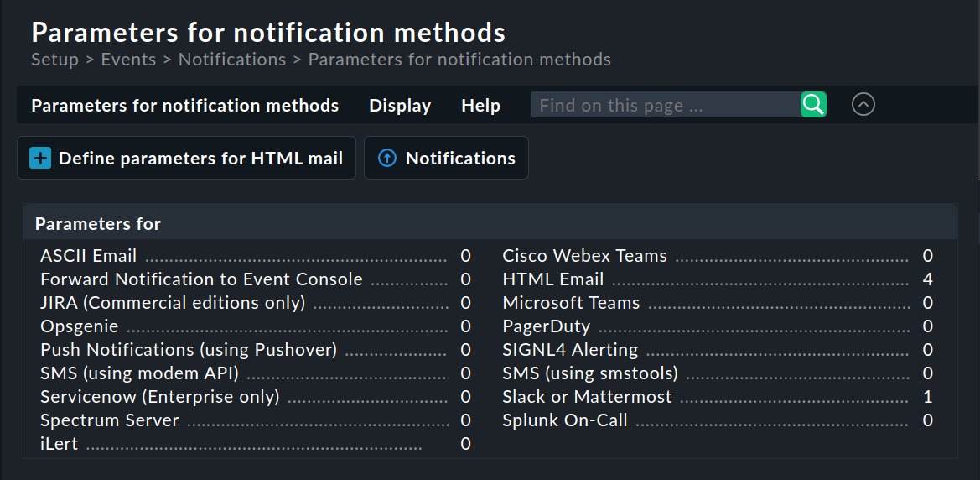This screenshot has width=980, height=480.
Task: Open SMS (using smstools) parameters
Action: click(591, 373)
